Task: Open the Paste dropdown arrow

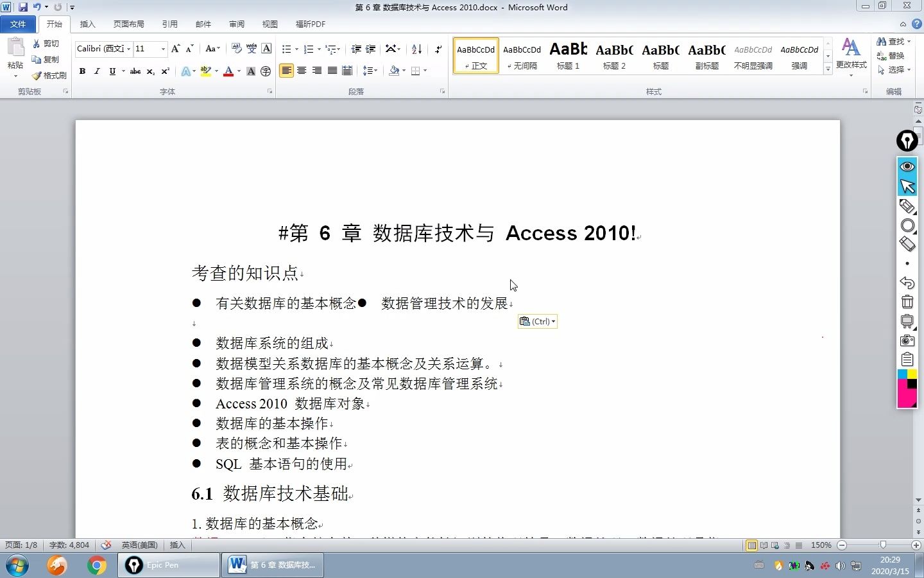Action: click(15, 76)
